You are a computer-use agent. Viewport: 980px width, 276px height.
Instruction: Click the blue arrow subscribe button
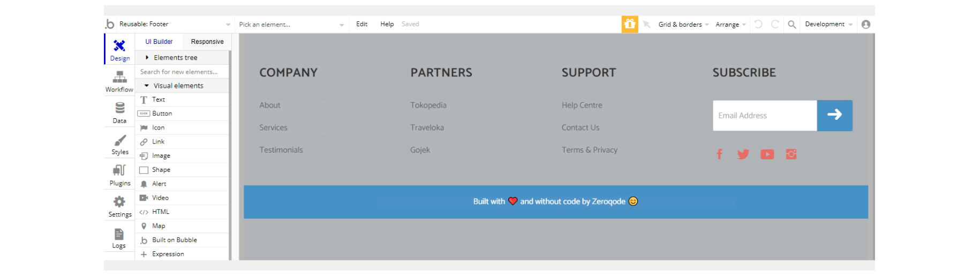(x=835, y=116)
